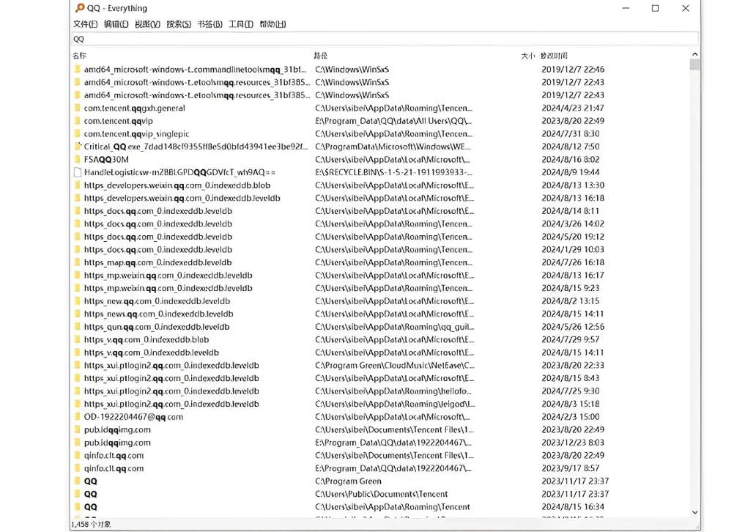Select folder icon of https_v.qq.com indexeddb.blob
The width and height of the screenshot is (756, 532).
click(x=77, y=339)
